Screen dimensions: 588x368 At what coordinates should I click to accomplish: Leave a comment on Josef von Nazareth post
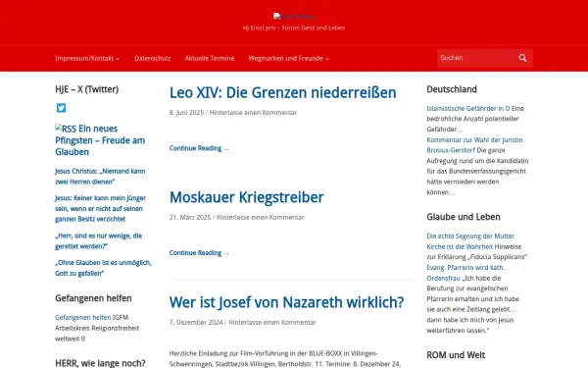click(272, 323)
